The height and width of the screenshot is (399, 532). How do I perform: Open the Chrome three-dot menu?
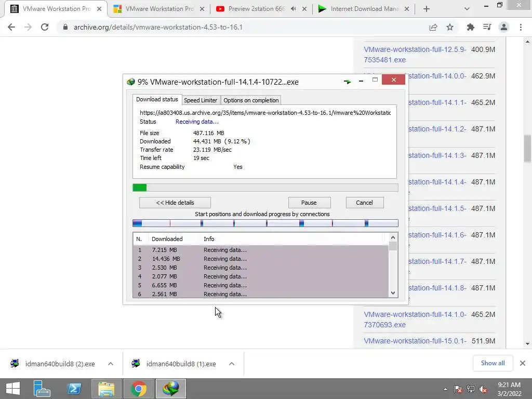coord(521,27)
